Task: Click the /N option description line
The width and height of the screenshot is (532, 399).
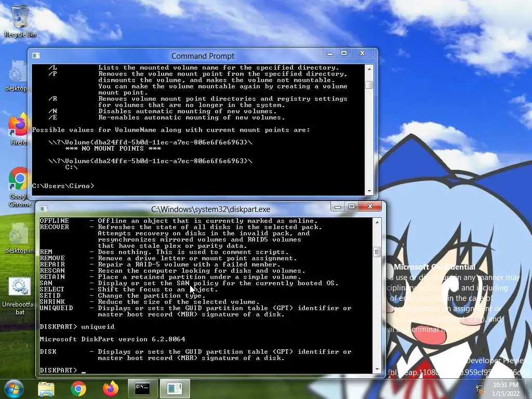Action: click(x=163, y=111)
